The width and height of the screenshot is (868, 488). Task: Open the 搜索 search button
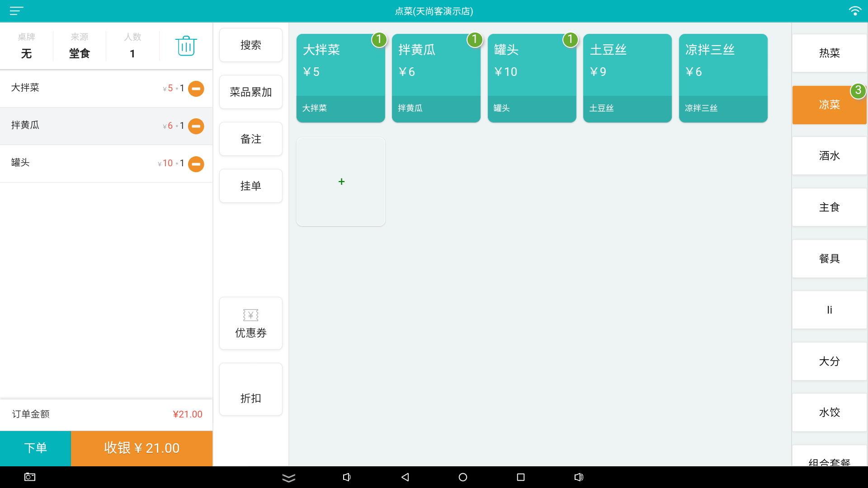click(x=251, y=45)
